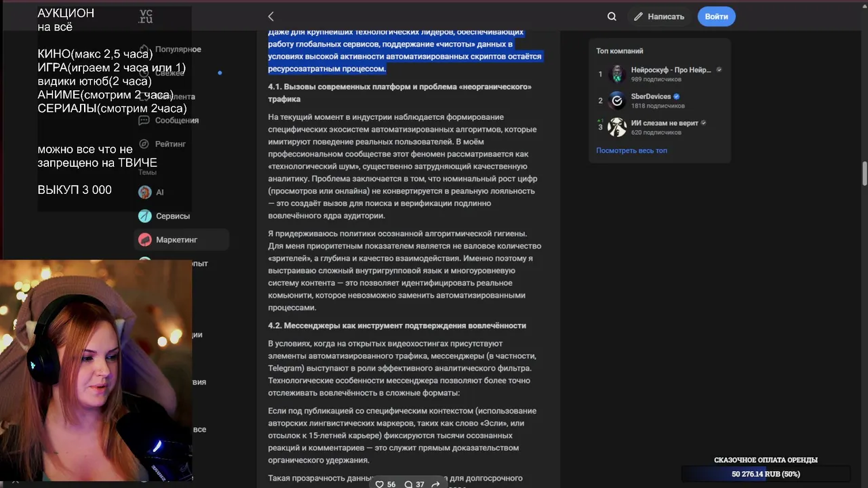Click the Рейтинг compass icon
Image resolution: width=868 pixels, height=488 pixels.
point(144,144)
